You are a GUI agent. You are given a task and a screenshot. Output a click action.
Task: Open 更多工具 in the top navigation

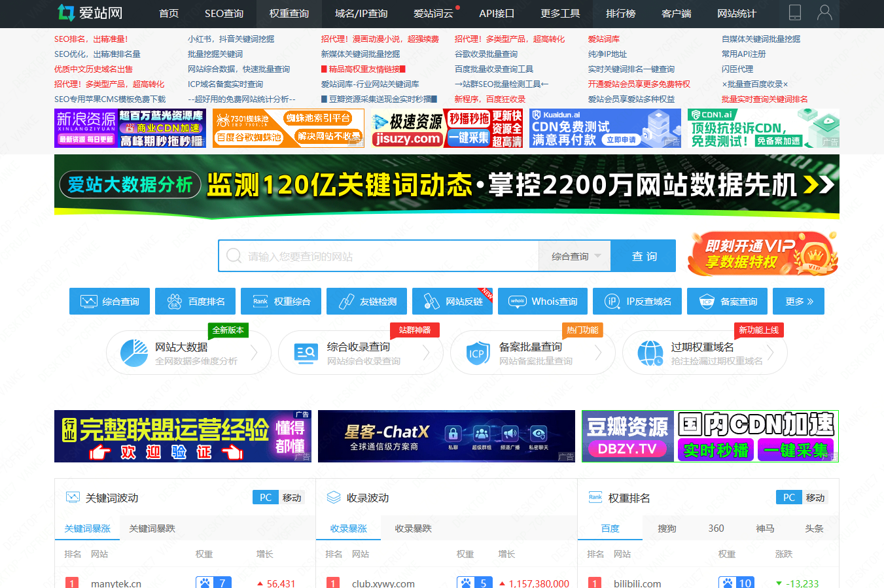point(560,14)
